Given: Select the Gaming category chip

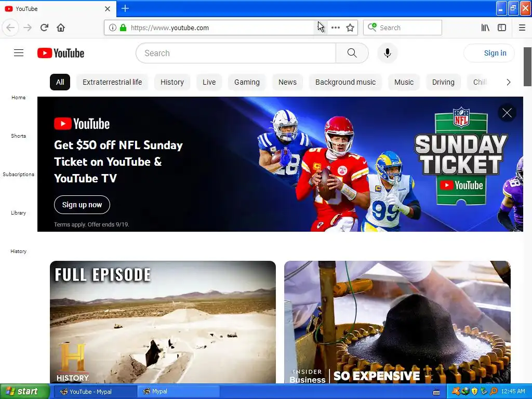Looking at the screenshot, I should point(247,82).
